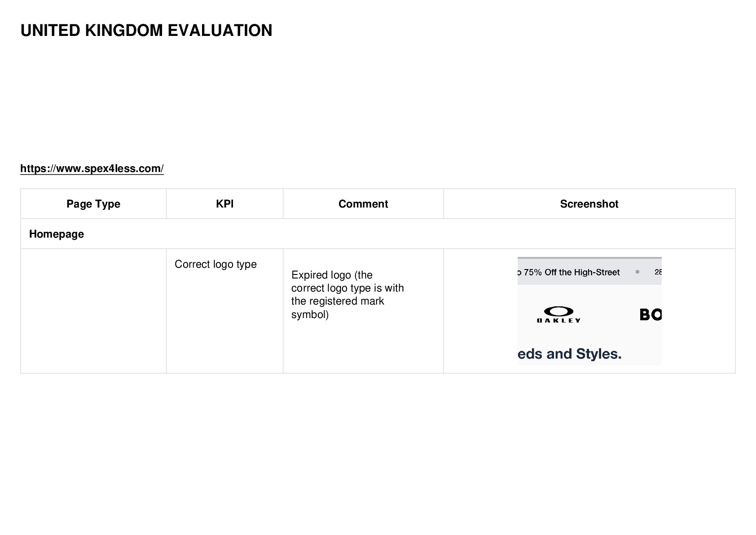Click the '28' text in banner
Image resolution: width=756 pixels, height=535 pixels.
point(658,272)
